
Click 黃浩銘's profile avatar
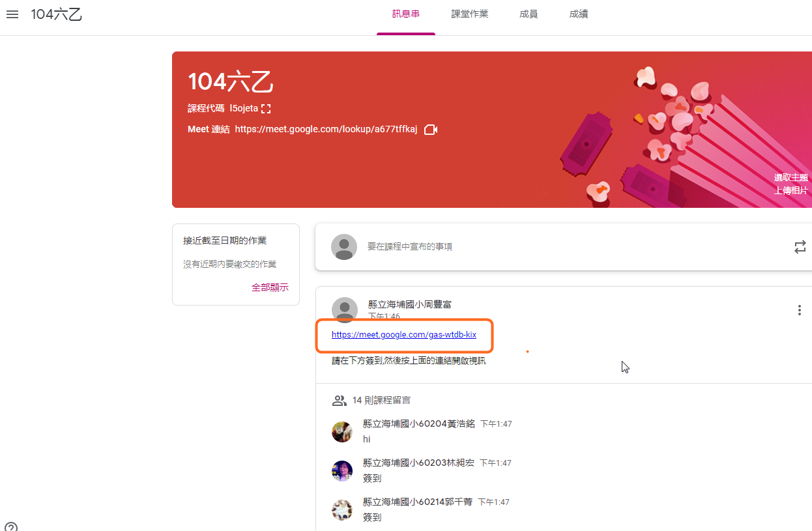coord(342,432)
